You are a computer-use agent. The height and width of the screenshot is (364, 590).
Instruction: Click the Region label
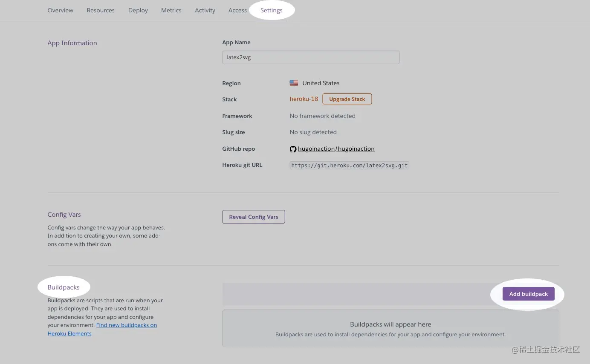(231, 83)
